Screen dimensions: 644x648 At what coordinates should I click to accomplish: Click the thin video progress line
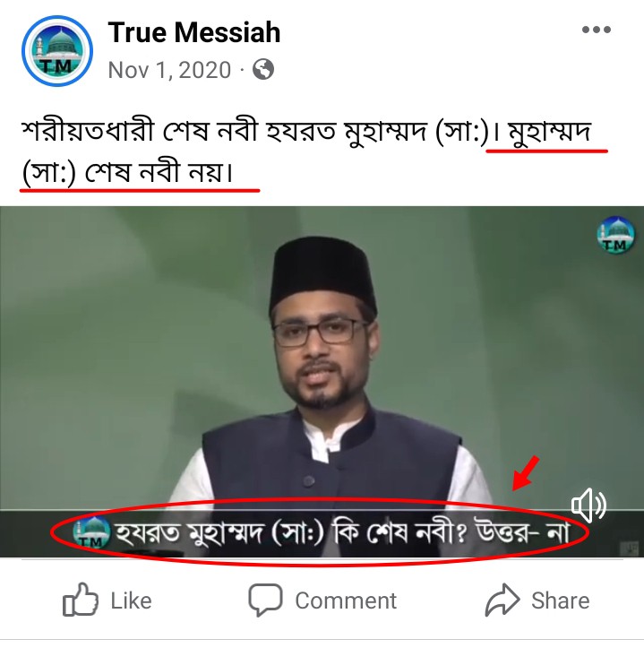pos(322,510)
